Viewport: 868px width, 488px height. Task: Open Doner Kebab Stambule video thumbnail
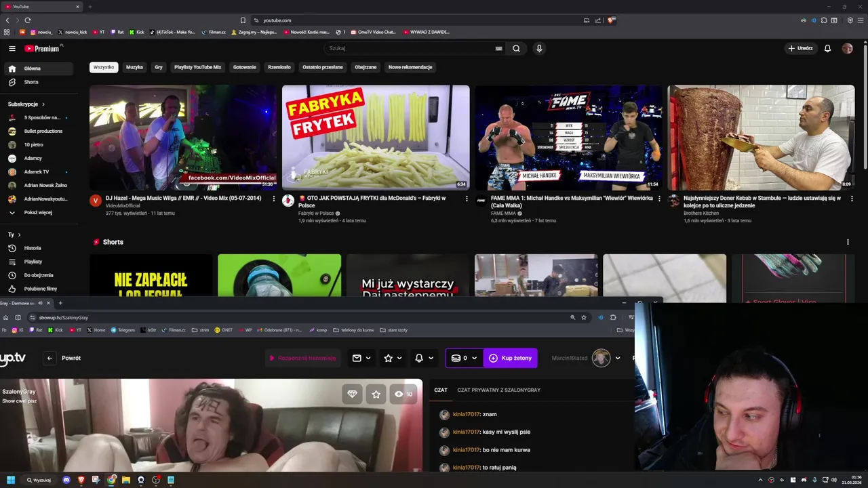[x=761, y=138]
